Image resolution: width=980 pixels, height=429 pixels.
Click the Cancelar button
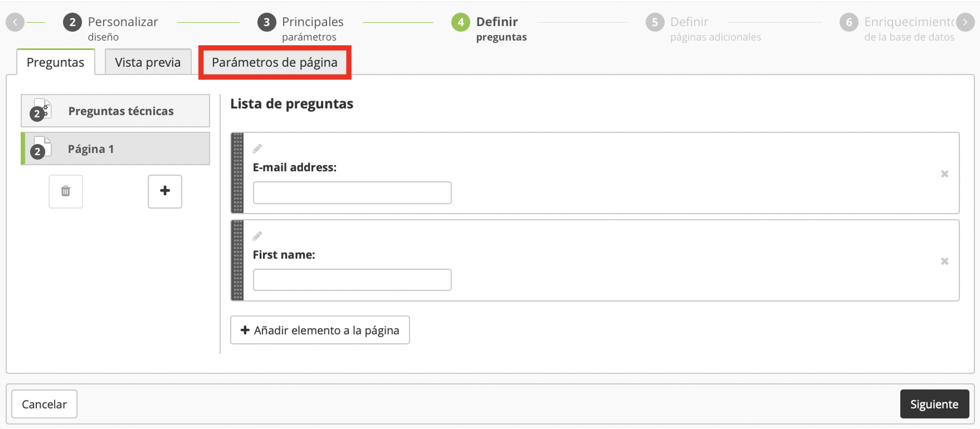point(44,404)
